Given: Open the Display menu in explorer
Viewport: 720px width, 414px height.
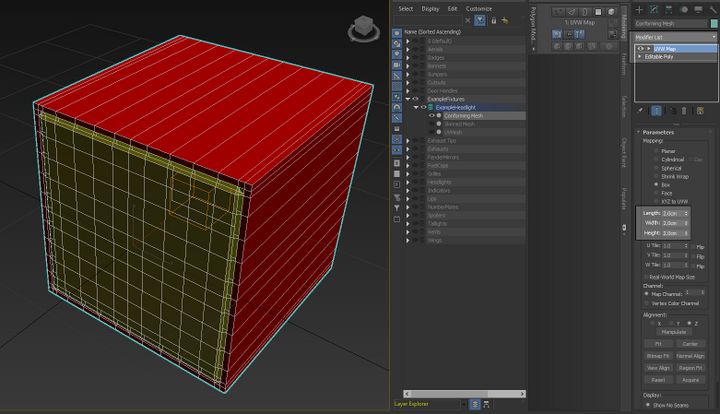Looking at the screenshot, I should pyautogui.click(x=430, y=9).
